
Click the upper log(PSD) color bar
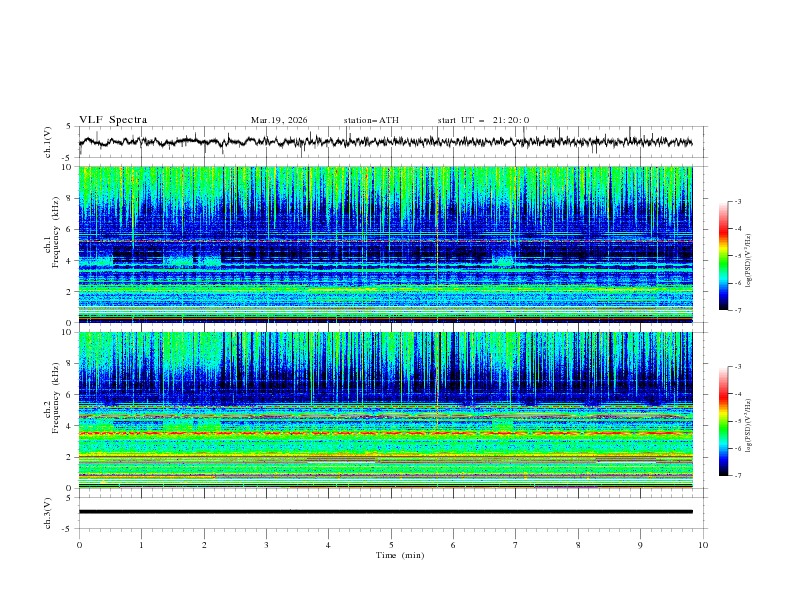[723, 256]
